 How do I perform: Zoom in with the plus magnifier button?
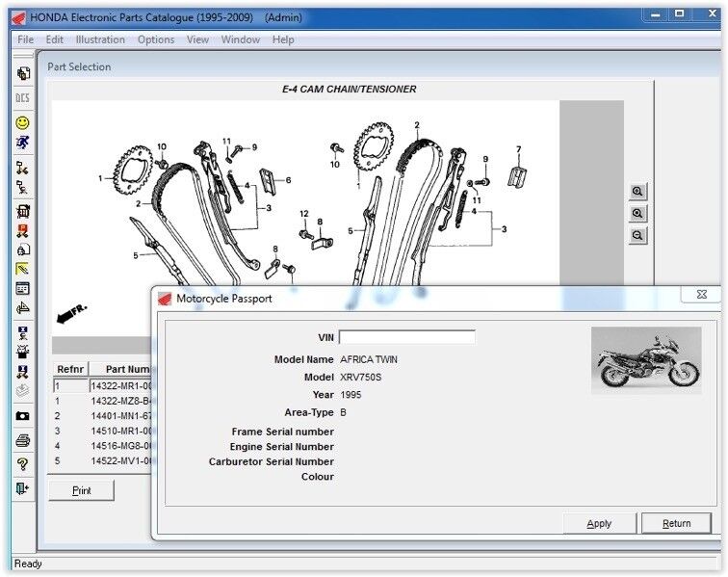pos(637,191)
